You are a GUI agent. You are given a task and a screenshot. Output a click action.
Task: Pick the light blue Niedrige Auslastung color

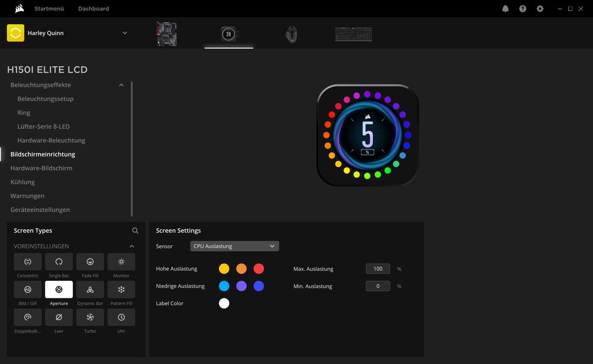pyautogui.click(x=224, y=286)
